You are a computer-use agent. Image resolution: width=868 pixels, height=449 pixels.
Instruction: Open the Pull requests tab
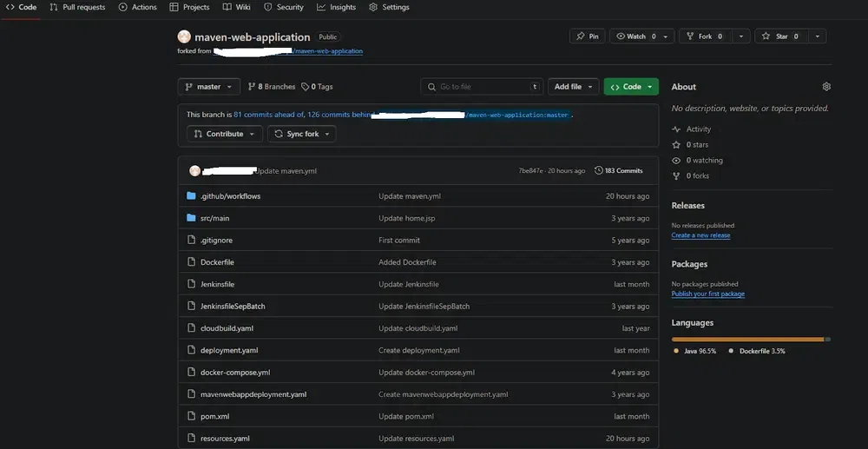tap(77, 7)
